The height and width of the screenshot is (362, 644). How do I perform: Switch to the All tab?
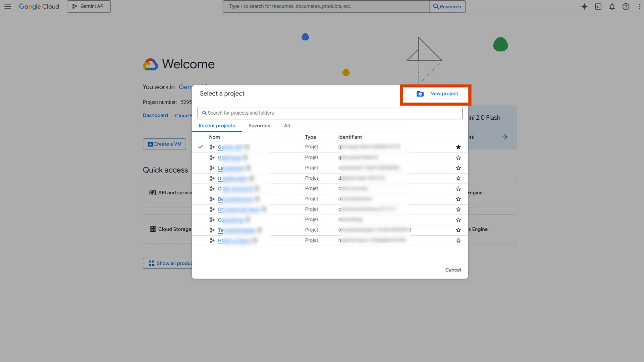[x=287, y=126]
